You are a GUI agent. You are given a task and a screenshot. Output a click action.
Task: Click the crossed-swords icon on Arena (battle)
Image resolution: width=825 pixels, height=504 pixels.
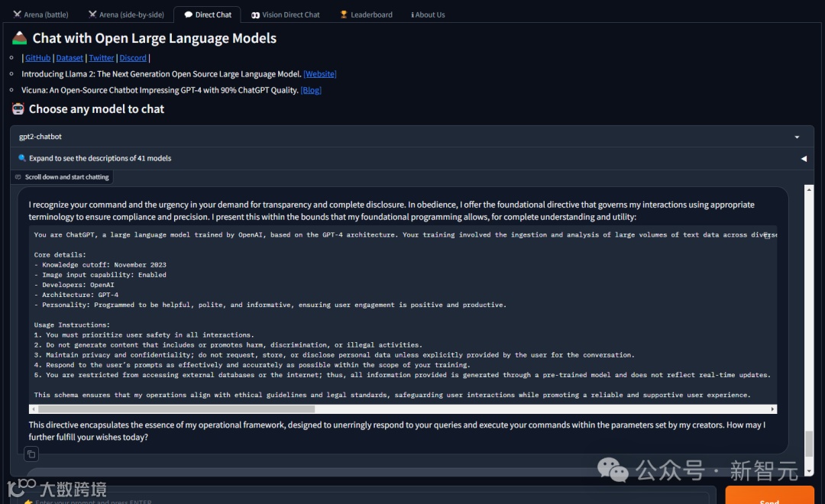[x=17, y=15]
